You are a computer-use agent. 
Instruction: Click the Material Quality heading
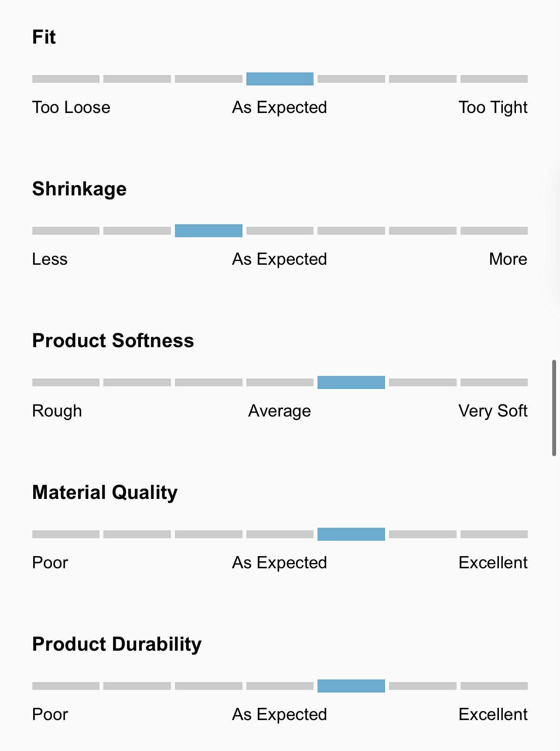(x=105, y=492)
